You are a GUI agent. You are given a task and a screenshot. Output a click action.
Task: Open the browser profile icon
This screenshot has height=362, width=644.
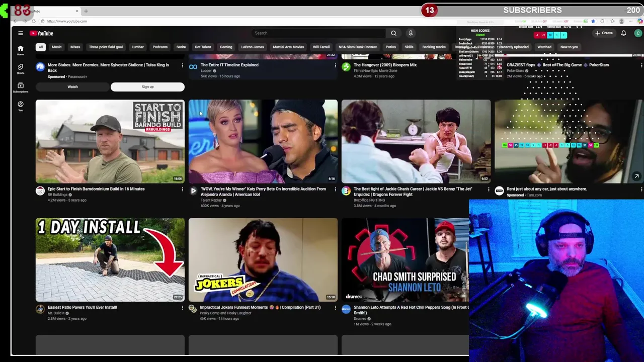tap(621, 21)
